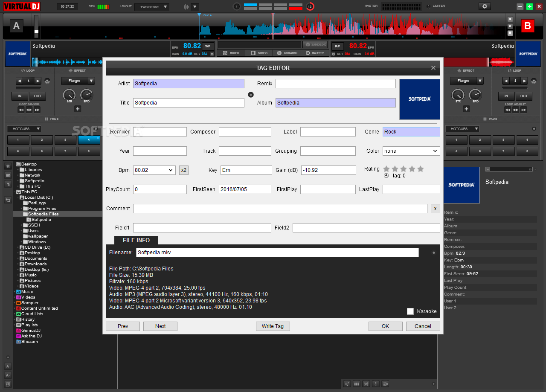Enable the Karaoke checkbox
The width and height of the screenshot is (546, 392).
coord(410,311)
